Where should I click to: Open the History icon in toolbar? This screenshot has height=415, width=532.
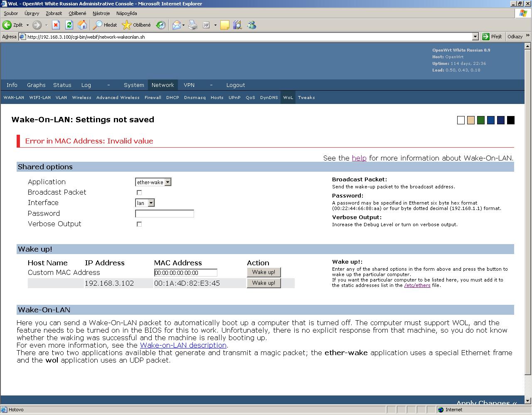click(161, 25)
